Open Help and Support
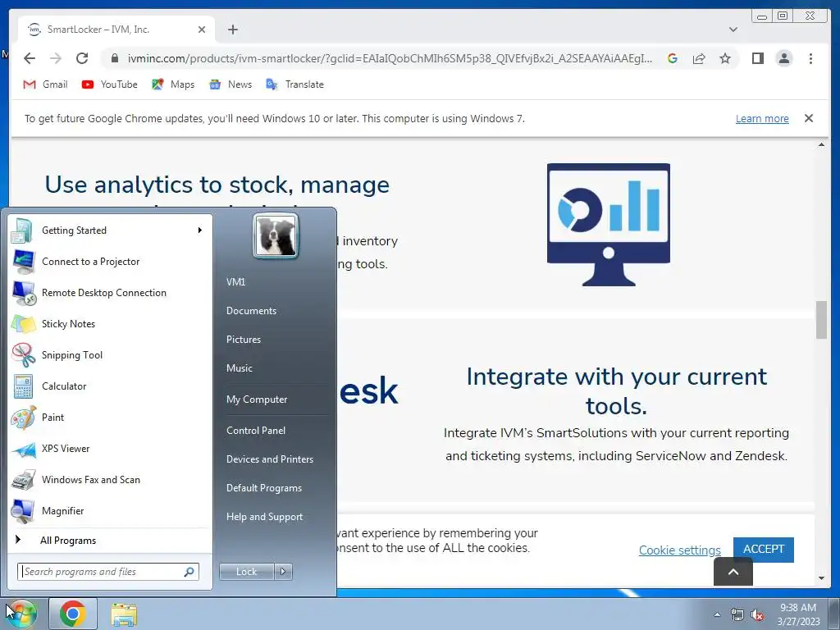Screen dimensions: 840x630 pos(265,517)
